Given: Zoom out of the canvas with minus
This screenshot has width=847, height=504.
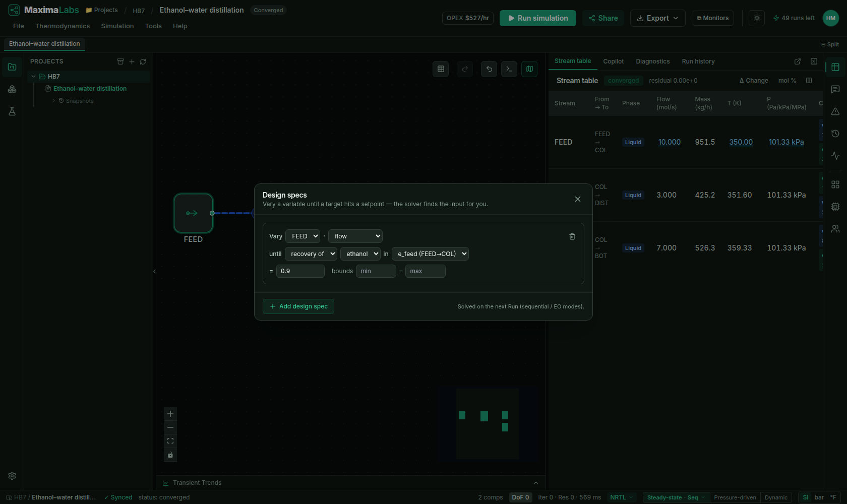Looking at the screenshot, I should tap(170, 427).
